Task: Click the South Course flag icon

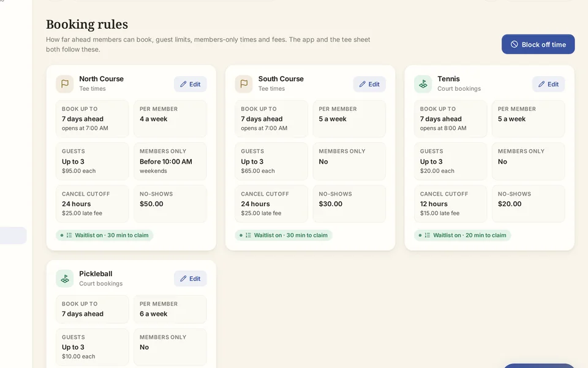Action: [244, 84]
